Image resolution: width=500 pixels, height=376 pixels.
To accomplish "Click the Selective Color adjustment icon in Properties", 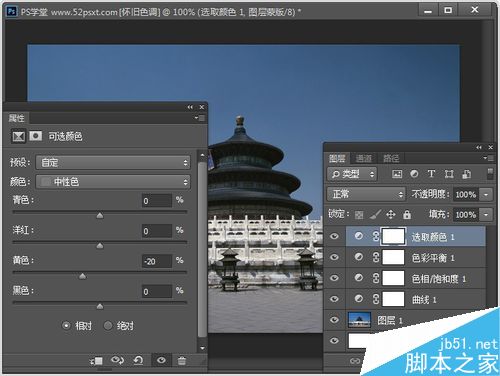I will pyautogui.click(x=18, y=136).
